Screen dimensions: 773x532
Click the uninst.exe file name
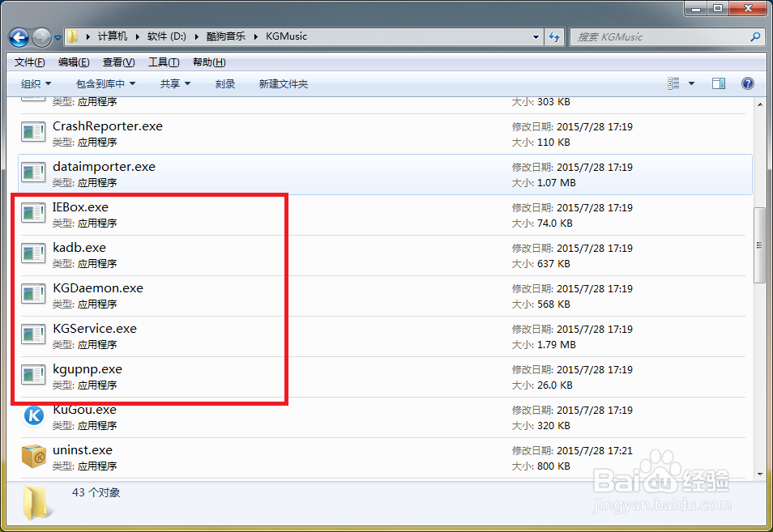(83, 449)
